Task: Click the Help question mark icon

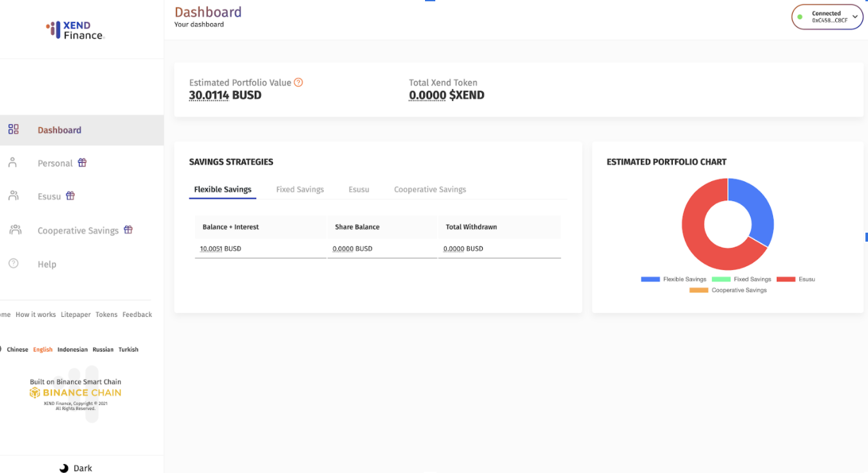Action: [13, 263]
